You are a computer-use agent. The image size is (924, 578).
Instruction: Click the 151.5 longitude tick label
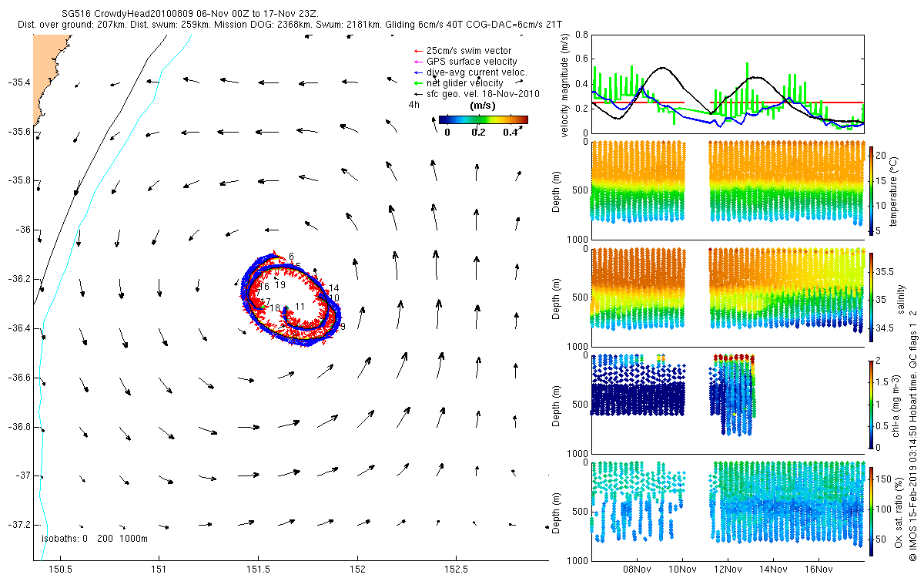pyautogui.click(x=258, y=570)
